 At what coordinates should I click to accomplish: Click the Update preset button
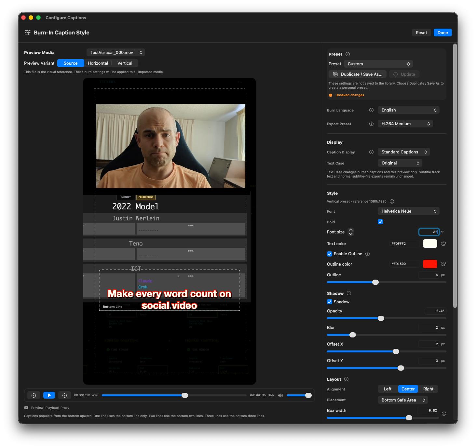(x=404, y=74)
